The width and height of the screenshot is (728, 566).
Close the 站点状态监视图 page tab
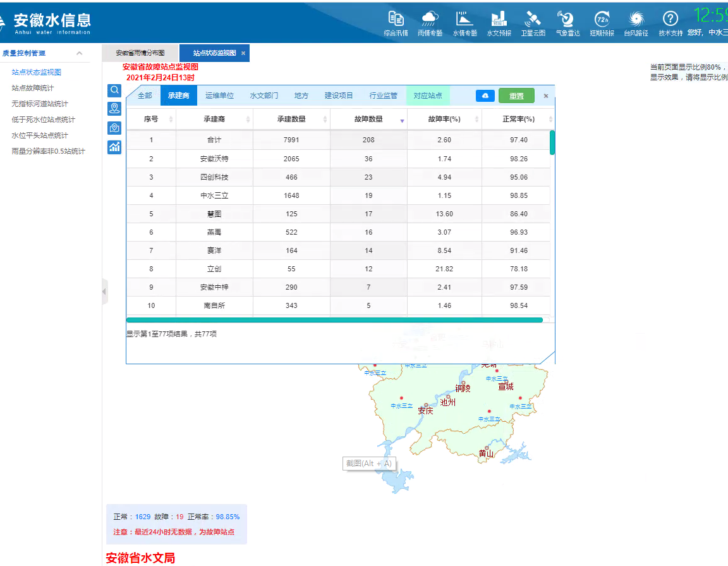[x=243, y=53]
